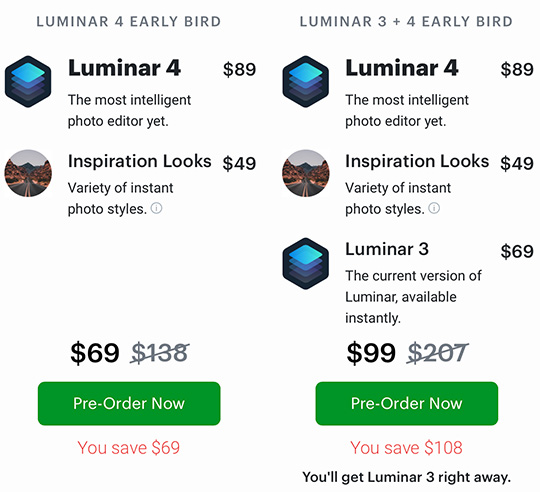Click the Luminar 3 product title
Viewport: 540px width, 492px height.
pyautogui.click(x=387, y=249)
